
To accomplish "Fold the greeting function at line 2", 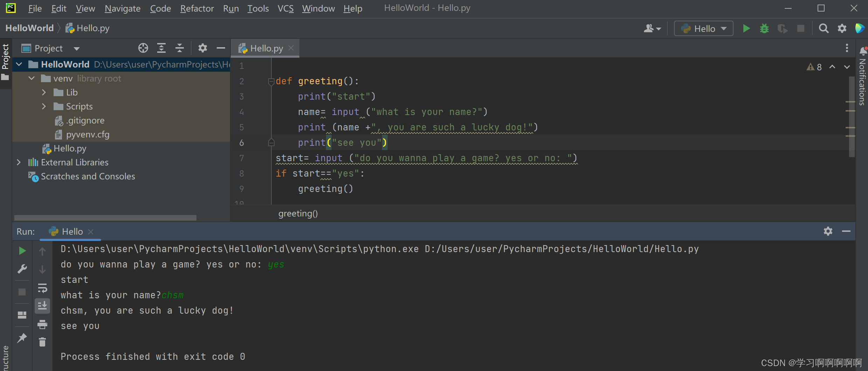I will pyautogui.click(x=271, y=81).
